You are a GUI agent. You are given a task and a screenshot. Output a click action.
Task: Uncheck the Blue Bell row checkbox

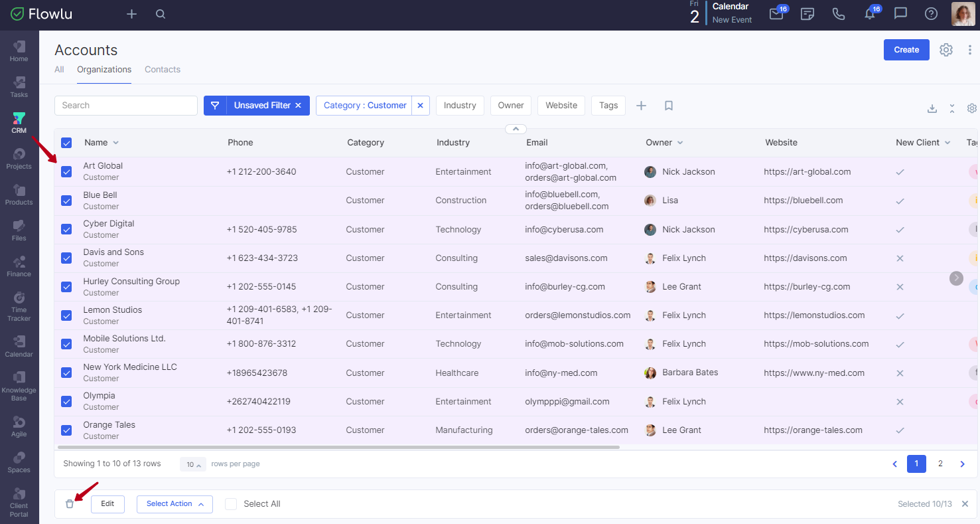[66, 201]
